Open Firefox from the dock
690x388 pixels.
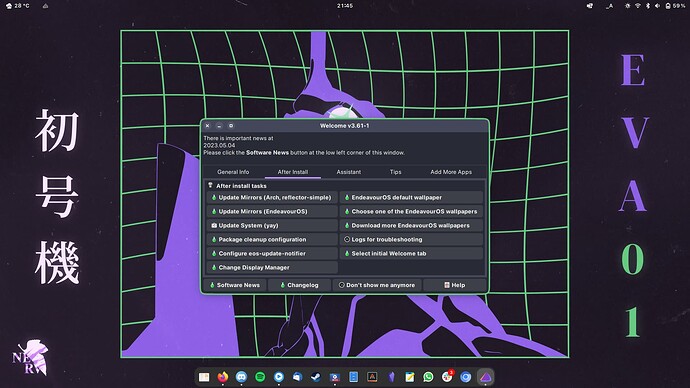[223, 377]
